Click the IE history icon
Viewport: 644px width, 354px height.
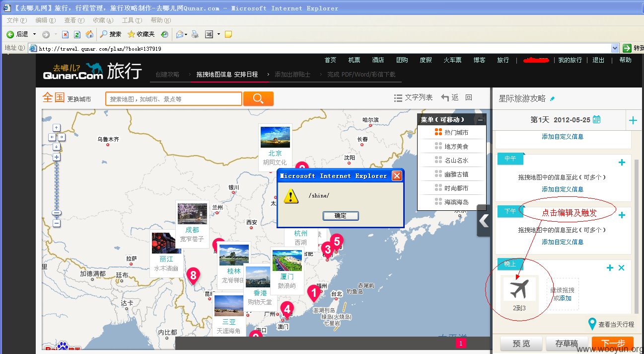pyautogui.click(x=164, y=34)
